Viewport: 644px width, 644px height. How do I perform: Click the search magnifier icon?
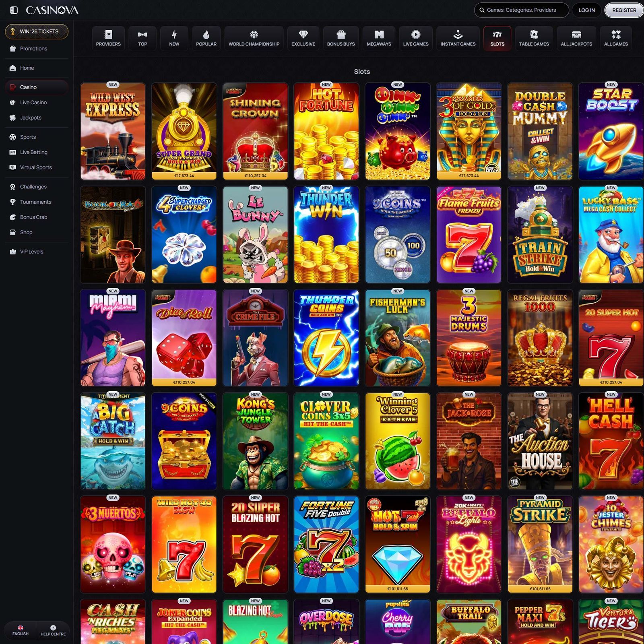click(x=482, y=10)
